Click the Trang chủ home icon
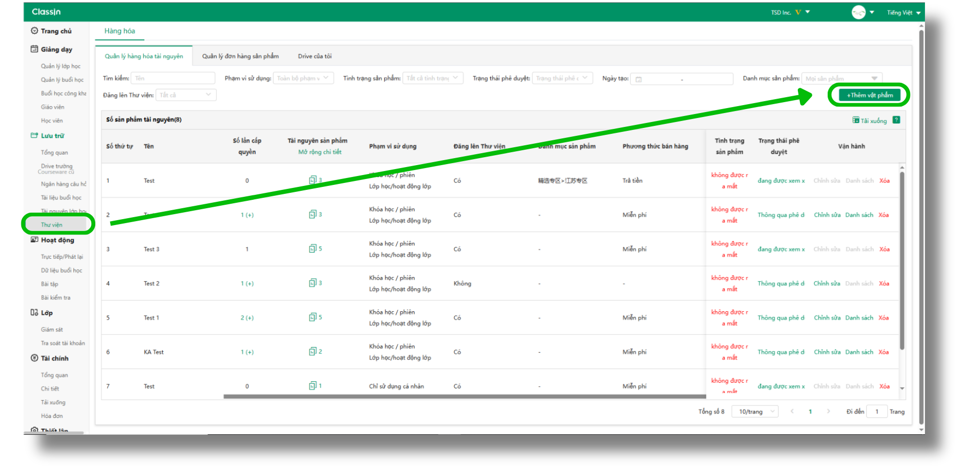Image resolution: width=980 pixels, height=470 pixels. (34, 31)
